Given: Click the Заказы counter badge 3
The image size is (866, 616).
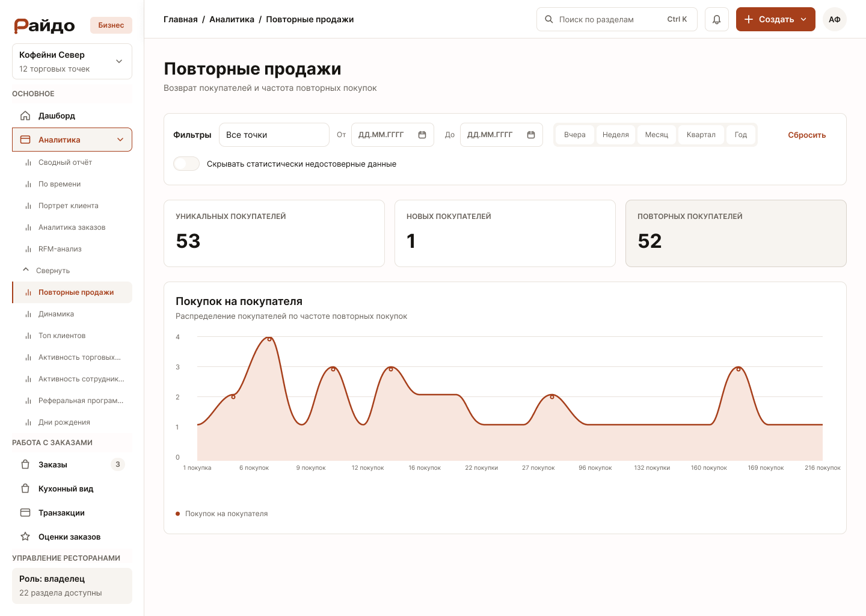Looking at the screenshot, I should pos(118,464).
